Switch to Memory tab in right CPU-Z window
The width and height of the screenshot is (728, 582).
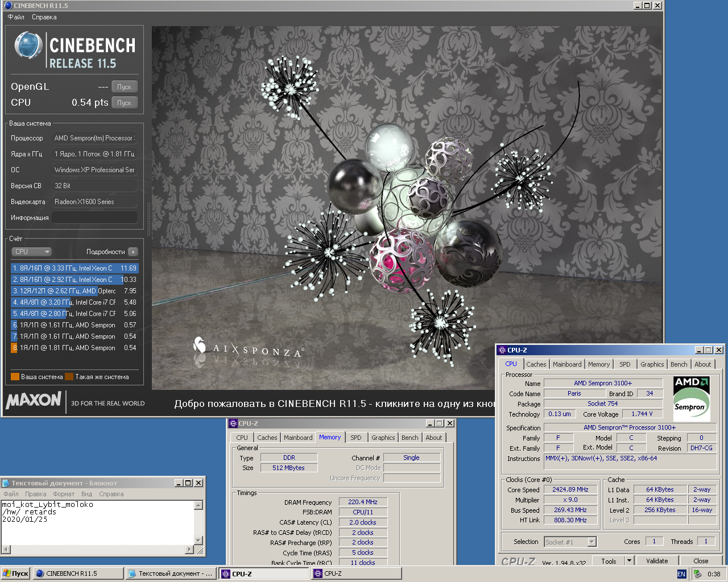pyautogui.click(x=599, y=364)
